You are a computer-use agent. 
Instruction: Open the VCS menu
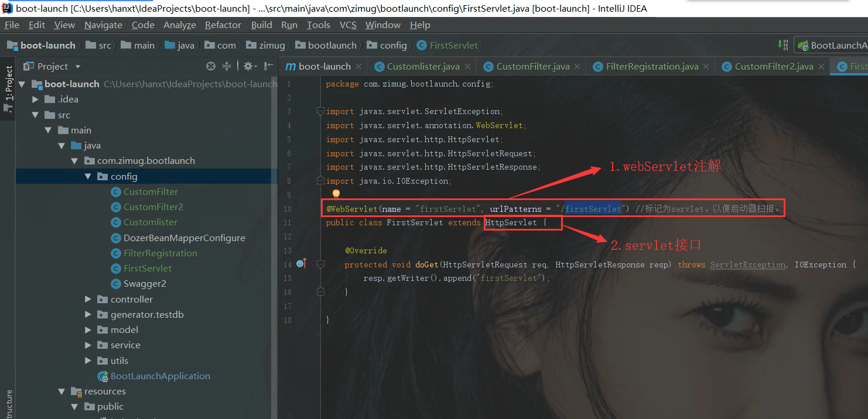[348, 25]
